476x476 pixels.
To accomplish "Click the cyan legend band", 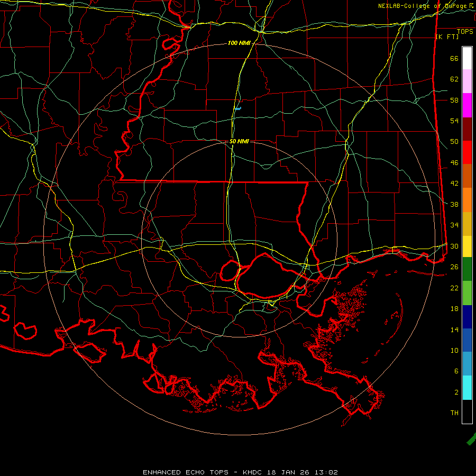I will pyautogui.click(x=467, y=388).
